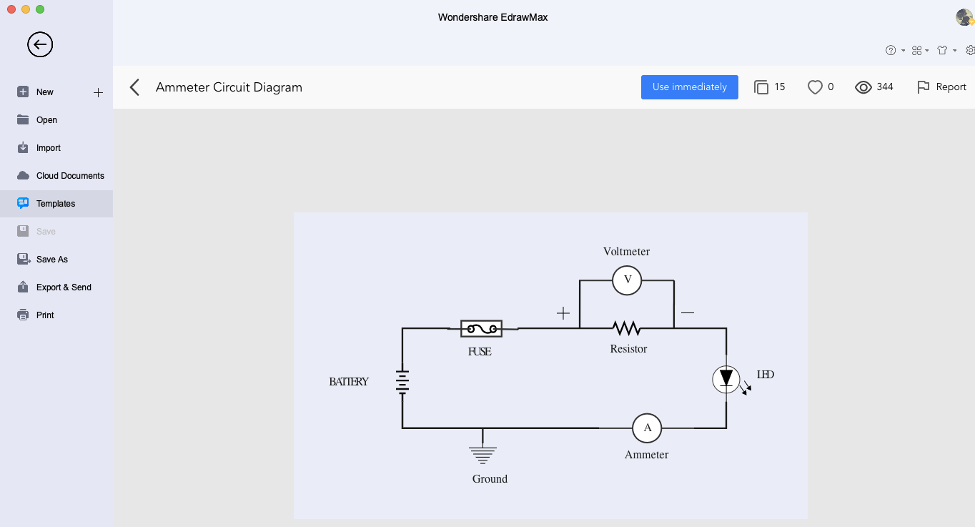The width and height of the screenshot is (977, 527).
Task: Click the circled back arrow icon
Action: click(x=40, y=44)
